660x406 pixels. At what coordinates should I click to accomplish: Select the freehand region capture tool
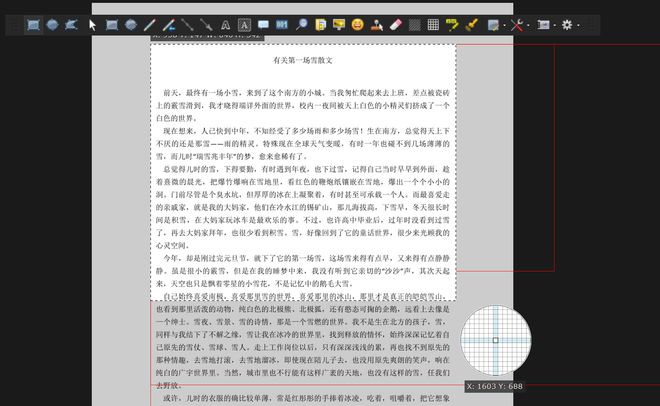coord(71,25)
